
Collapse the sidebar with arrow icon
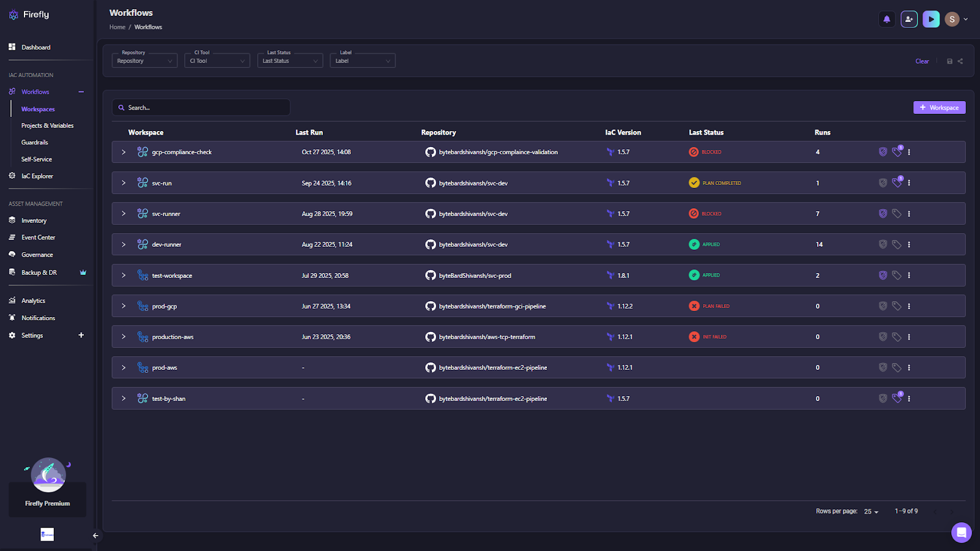tap(96, 536)
